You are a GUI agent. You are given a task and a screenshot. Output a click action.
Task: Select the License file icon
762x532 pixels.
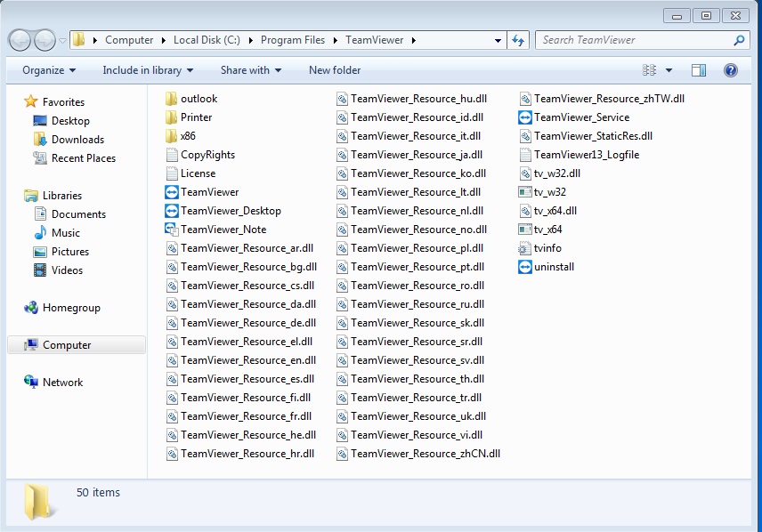click(172, 174)
